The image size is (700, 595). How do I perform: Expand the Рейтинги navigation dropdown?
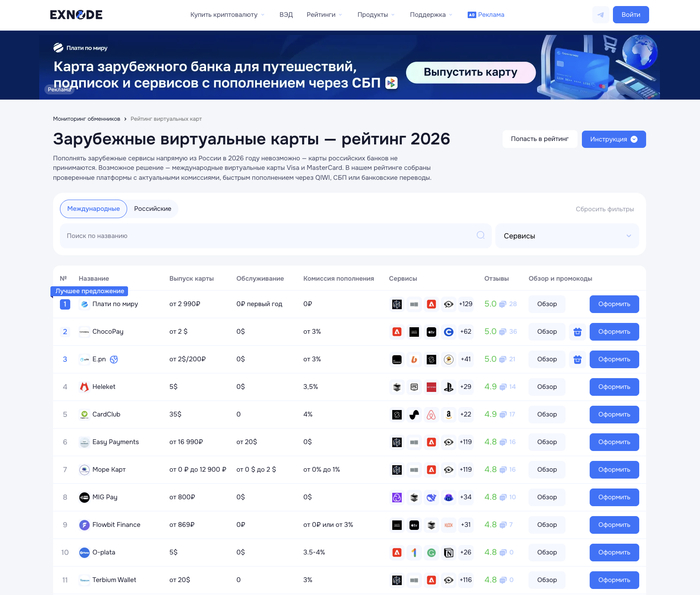[x=324, y=15]
